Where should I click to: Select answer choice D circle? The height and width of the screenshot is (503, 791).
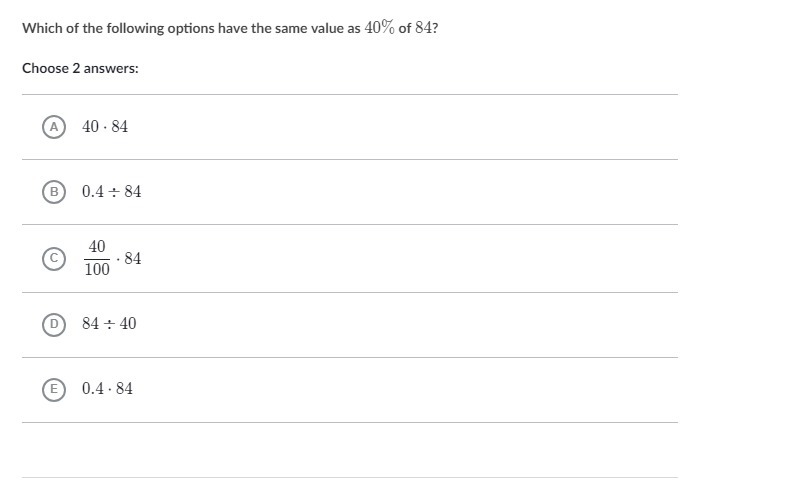[54, 324]
